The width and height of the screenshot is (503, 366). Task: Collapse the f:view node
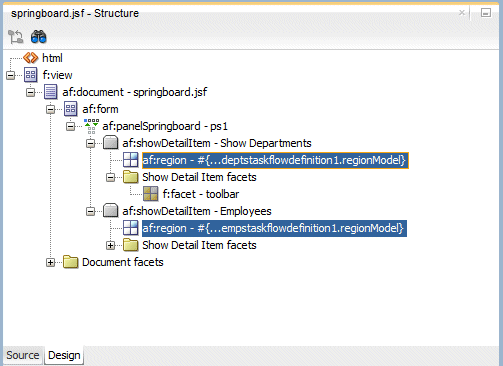pyautogui.click(x=11, y=75)
